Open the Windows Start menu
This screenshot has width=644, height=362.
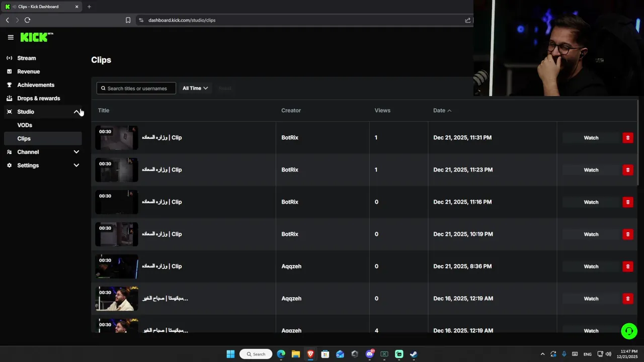[230, 354]
